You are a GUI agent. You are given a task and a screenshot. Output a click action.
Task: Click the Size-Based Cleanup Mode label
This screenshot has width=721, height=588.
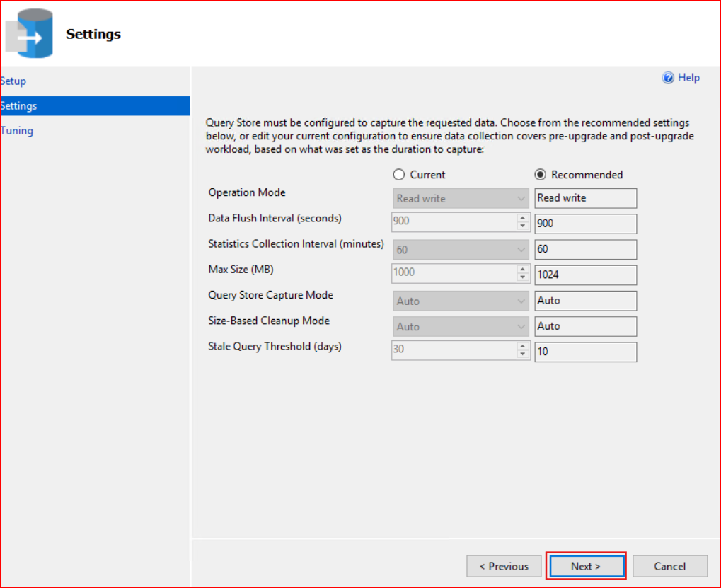pos(269,321)
